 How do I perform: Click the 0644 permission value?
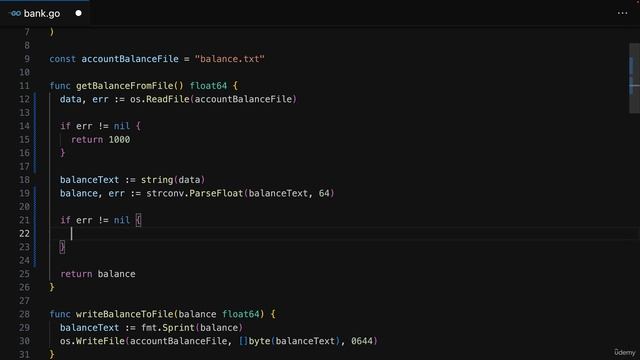click(362, 341)
